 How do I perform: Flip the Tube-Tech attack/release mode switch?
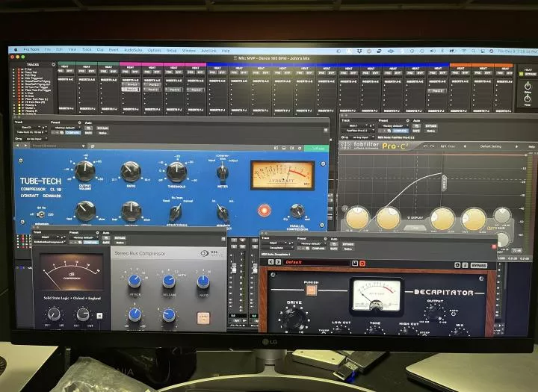(x=176, y=213)
